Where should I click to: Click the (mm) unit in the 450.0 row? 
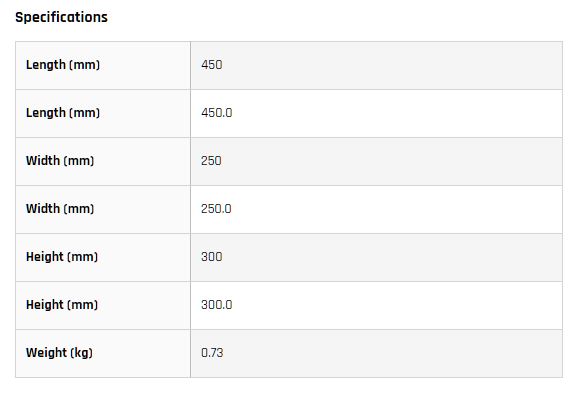tap(85, 113)
